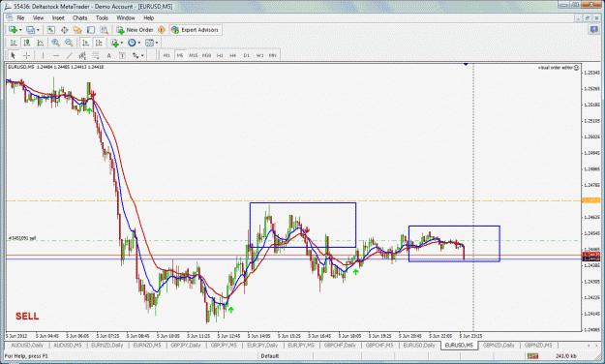
Task: Switch to Line Chart display
Action: point(40,43)
